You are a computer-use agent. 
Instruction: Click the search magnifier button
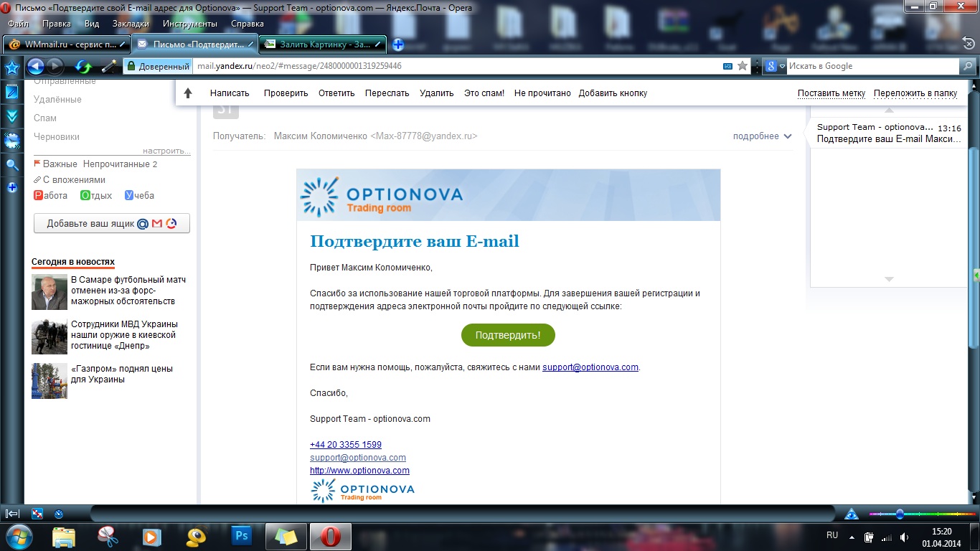[x=967, y=66]
